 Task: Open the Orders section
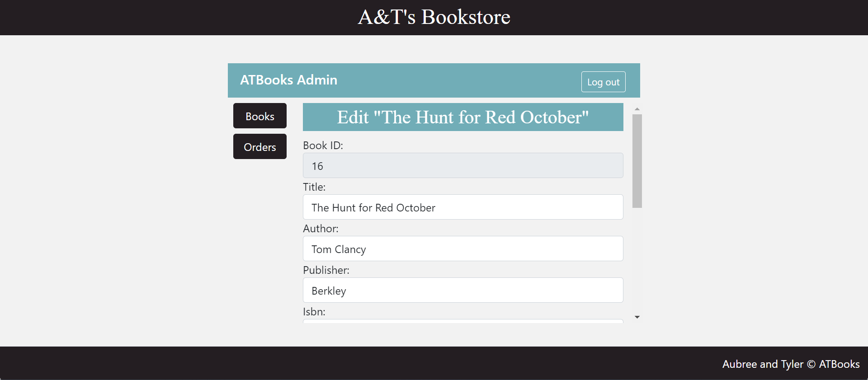point(260,146)
